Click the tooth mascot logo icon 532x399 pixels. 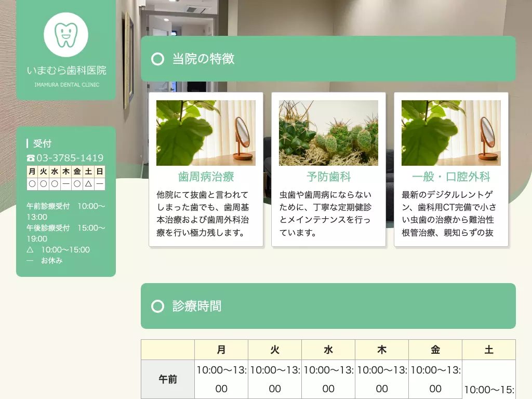66,35
